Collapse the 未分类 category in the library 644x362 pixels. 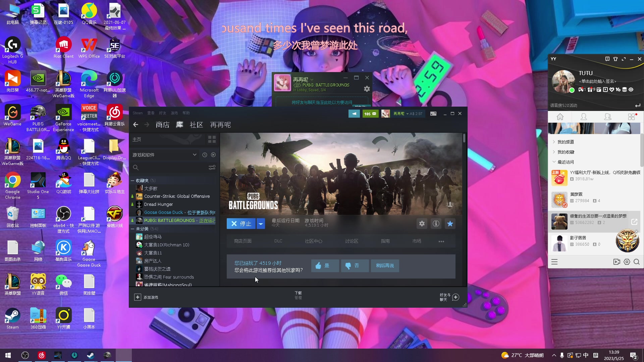click(x=133, y=229)
